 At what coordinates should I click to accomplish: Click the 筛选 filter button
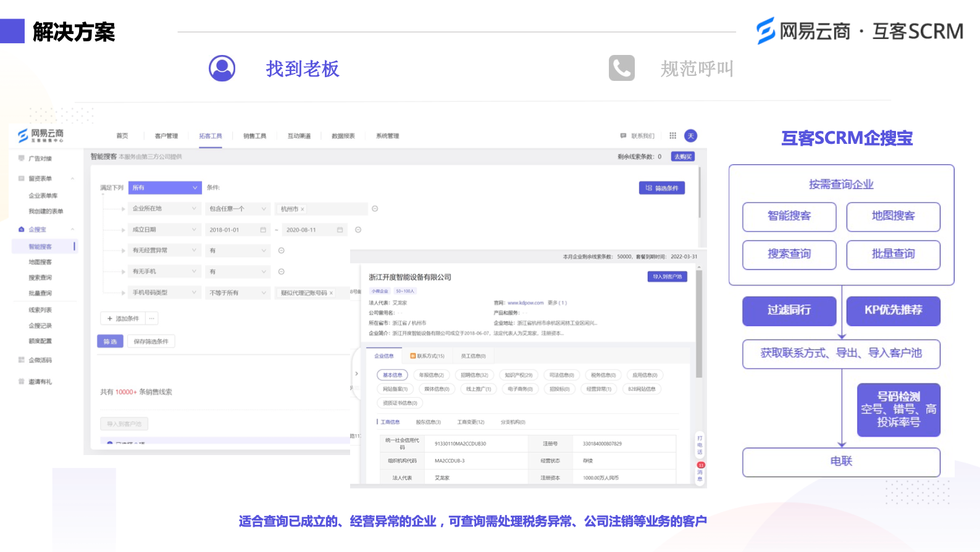click(110, 341)
